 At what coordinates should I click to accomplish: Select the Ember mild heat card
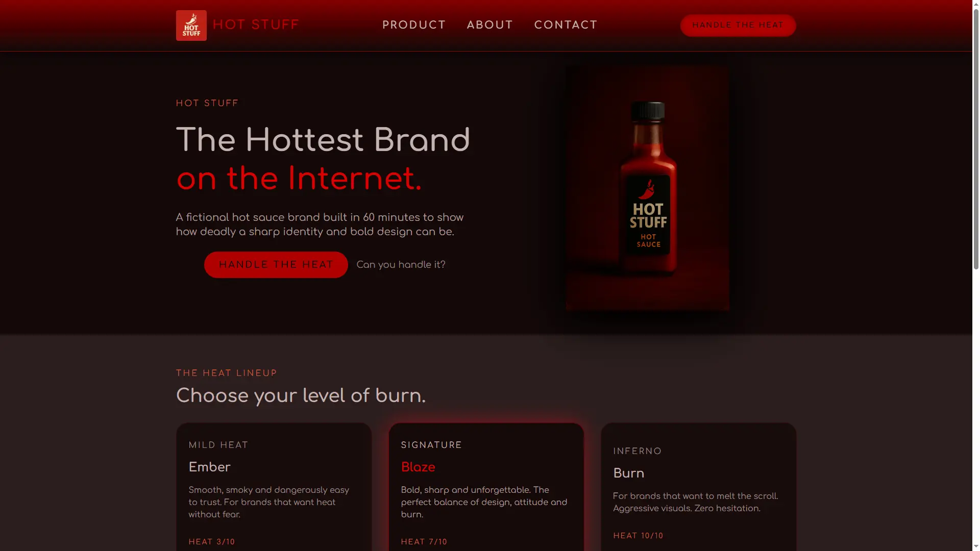pyautogui.click(x=274, y=487)
